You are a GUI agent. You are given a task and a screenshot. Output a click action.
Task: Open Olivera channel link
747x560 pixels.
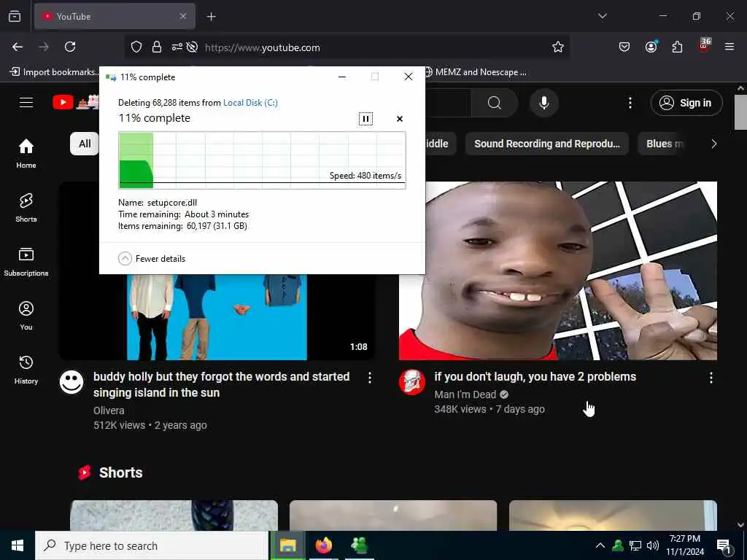[109, 411]
